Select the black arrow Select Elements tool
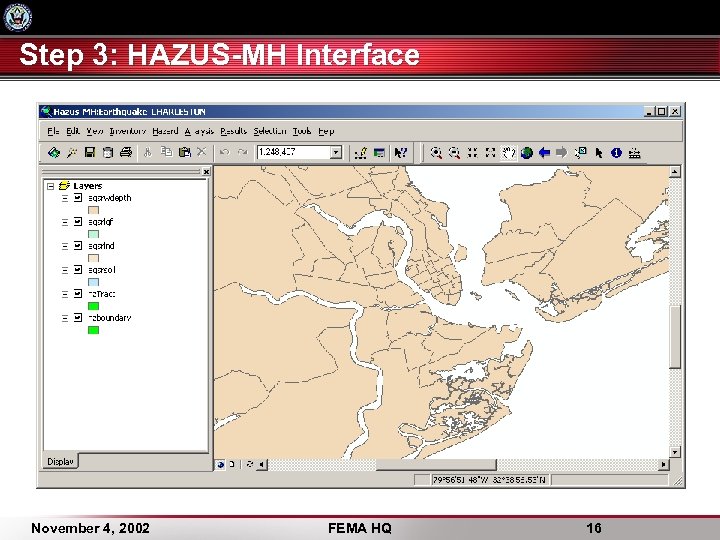Viewport: 720px width, 540px height. point(599,153)
